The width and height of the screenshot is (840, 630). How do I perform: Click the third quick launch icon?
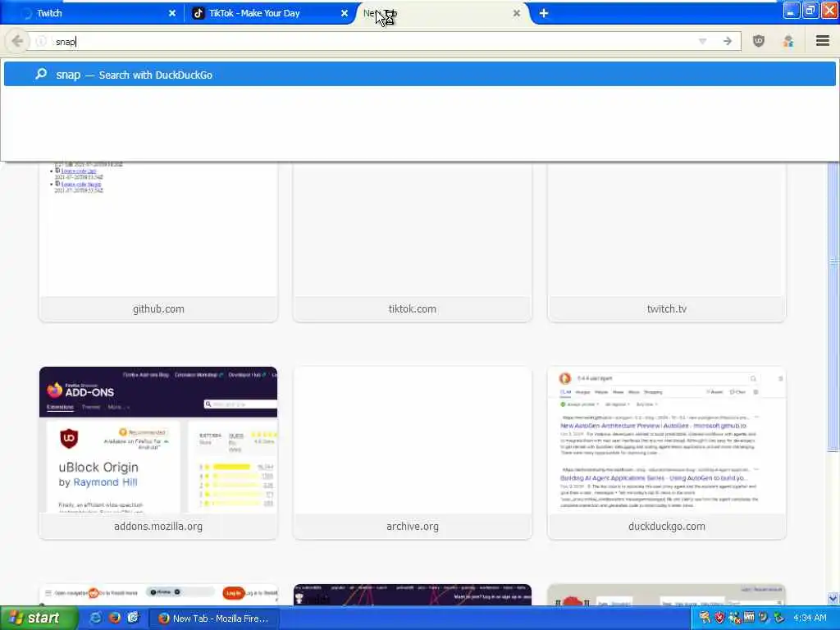[133, 619]
